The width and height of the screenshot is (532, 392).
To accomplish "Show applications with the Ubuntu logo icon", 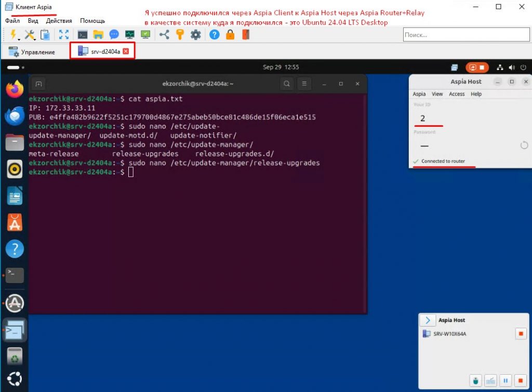I will click(x=15, y=379).
